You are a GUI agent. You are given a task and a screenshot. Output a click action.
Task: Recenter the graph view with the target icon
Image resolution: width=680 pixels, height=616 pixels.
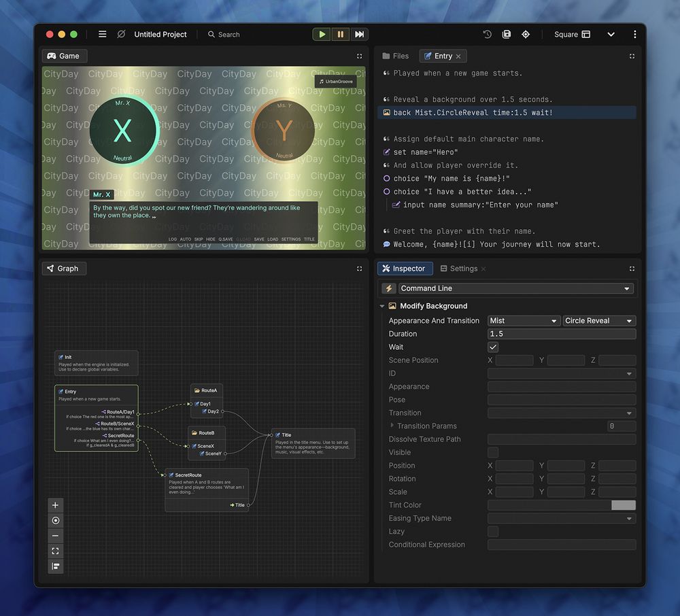(56, 520)
